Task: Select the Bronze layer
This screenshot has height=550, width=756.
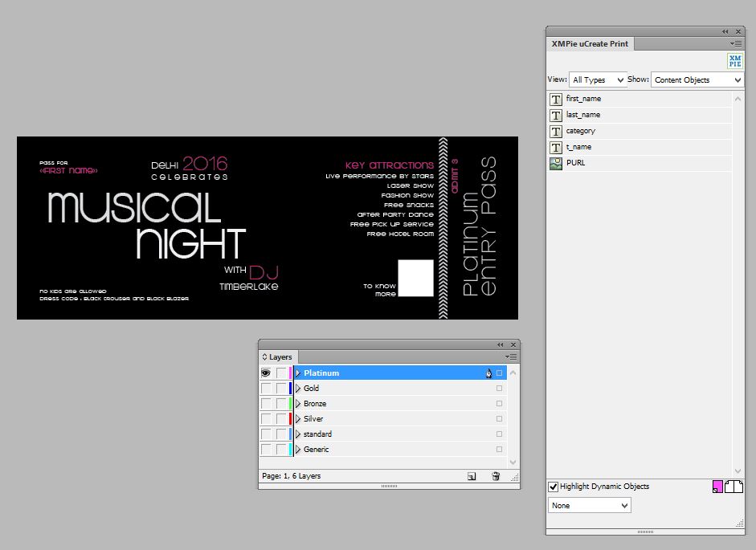Action: 315,404
